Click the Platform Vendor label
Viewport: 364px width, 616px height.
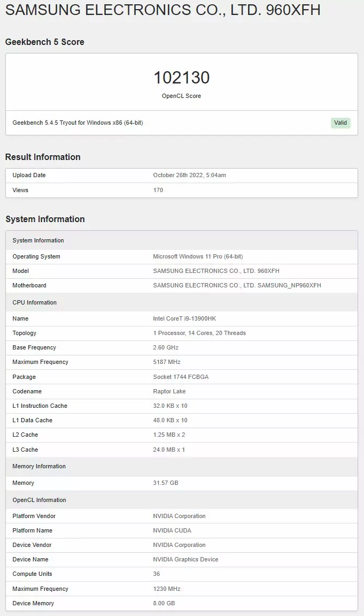[x=34, y=516]
